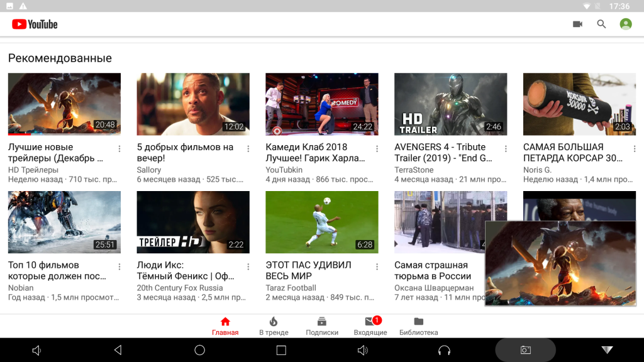Play the Pacific Rim robot thumbnail video
Screen dimensions: 644x362
pos(64,222)
